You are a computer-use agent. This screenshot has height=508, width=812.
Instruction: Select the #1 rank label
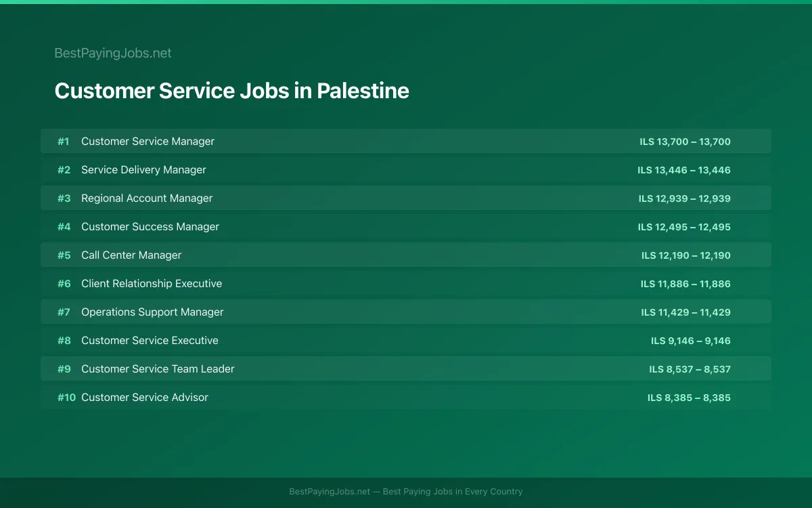tap(64, 142)
